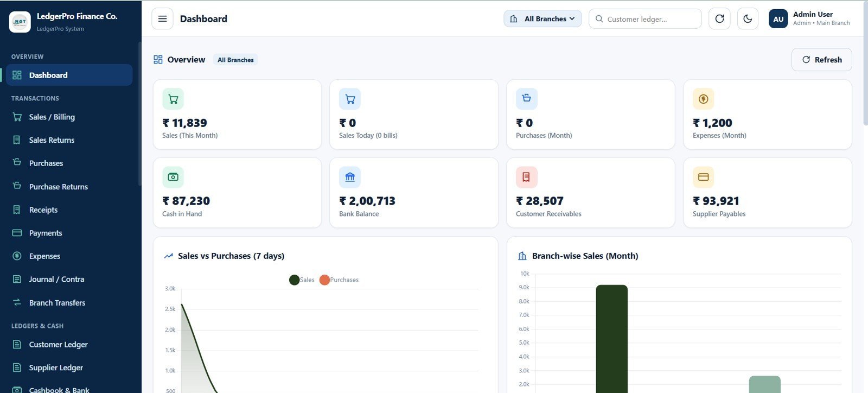Click the All Branches badge beside Overview
Image resolution: width=868 pixels, height=393 pixels.
pyautogui.click(x=235, y=60)
